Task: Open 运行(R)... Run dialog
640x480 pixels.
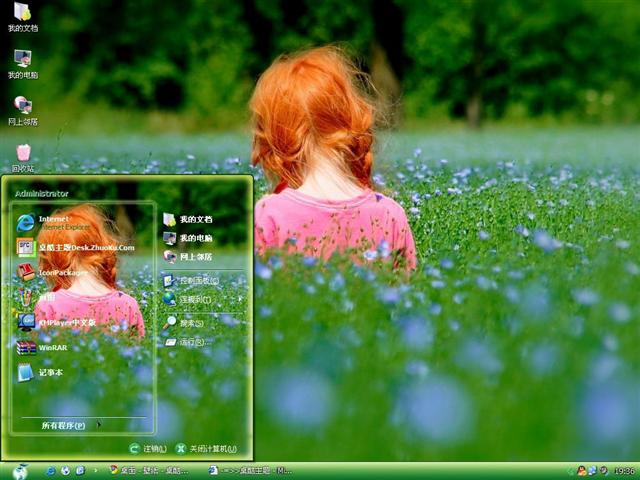Action: point(188,342)
